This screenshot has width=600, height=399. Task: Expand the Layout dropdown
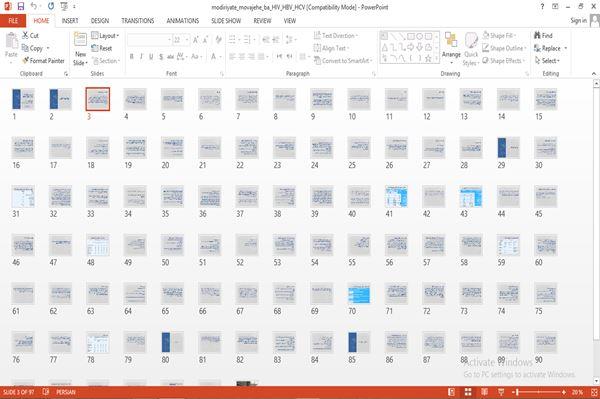click(x=105, y=36)
